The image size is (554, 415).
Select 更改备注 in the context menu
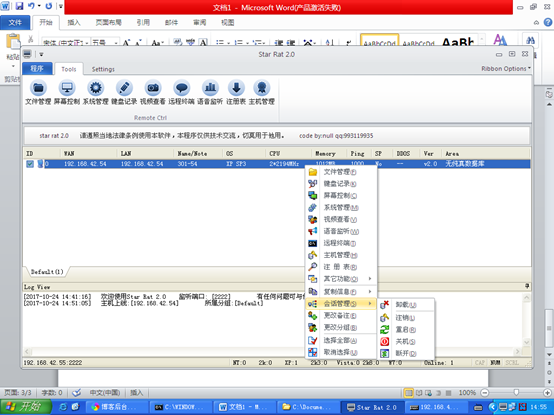341,315
